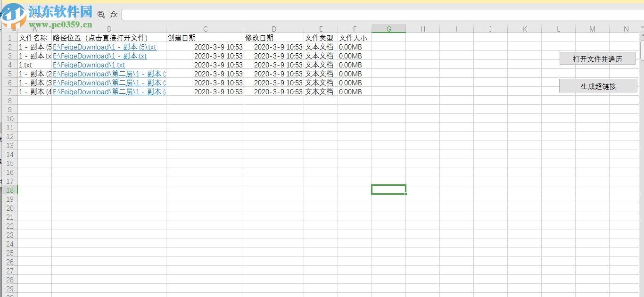The width and height of the screenshot is (644, 297).
Task: Click creation date cell in row 6
Action: click(x=205, y=83)
